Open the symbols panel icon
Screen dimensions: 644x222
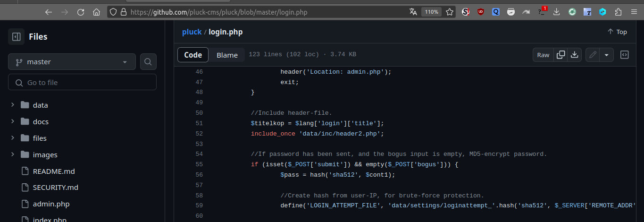tap(624, 55)
